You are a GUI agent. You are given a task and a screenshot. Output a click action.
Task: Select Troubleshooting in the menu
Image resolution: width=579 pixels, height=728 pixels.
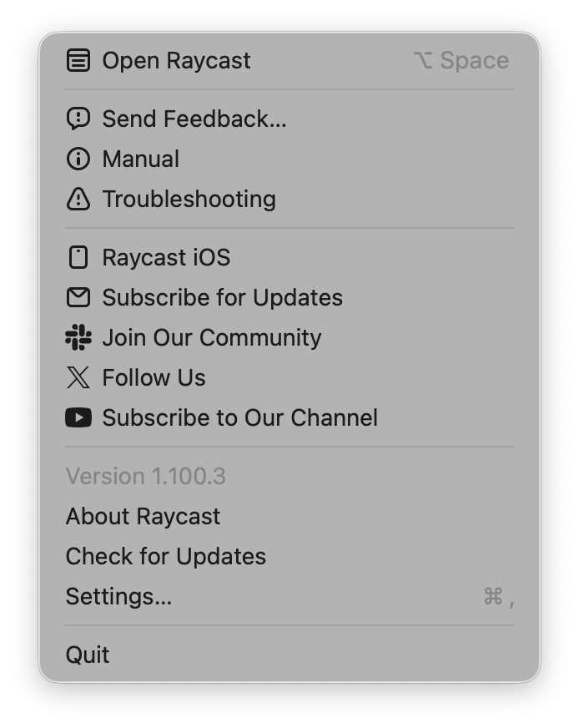click(289, 200)
